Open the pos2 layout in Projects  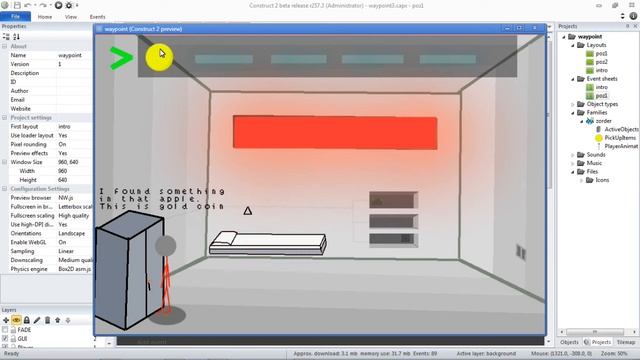tap(601, 62)
